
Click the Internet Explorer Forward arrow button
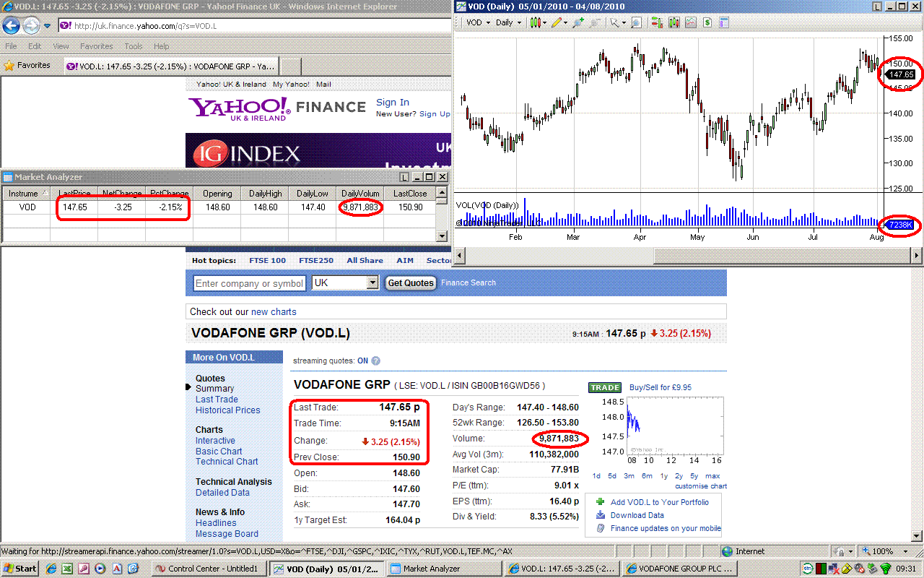pyautogui.click(x=31, y=26)
